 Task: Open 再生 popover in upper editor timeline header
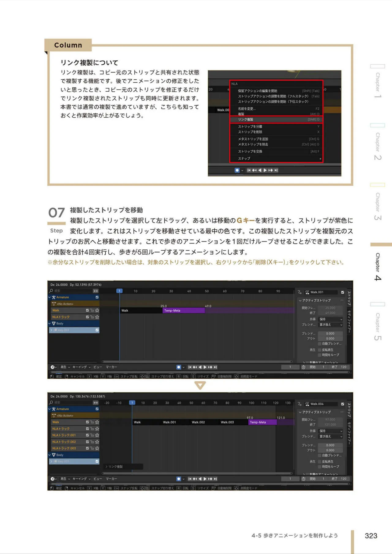coord(65,367)
